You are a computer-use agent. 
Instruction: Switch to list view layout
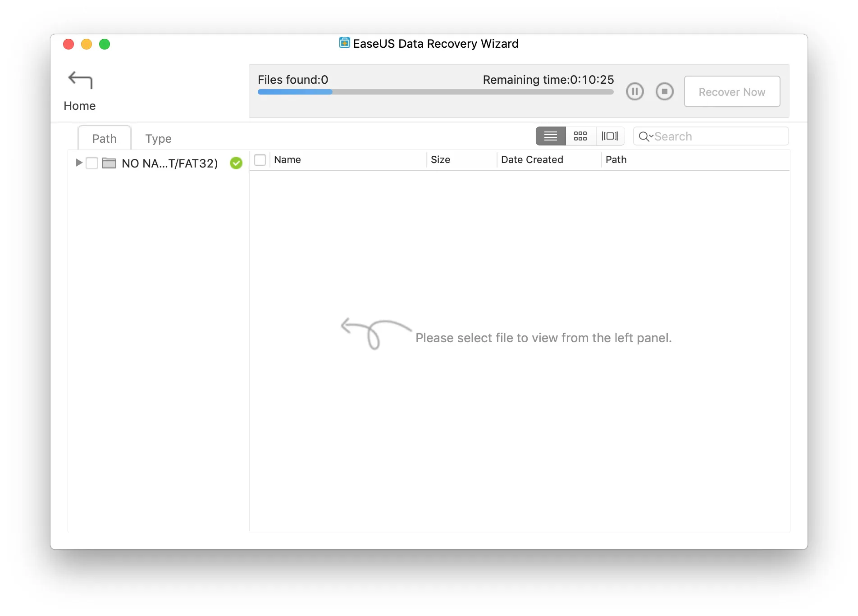coord(551,136)
